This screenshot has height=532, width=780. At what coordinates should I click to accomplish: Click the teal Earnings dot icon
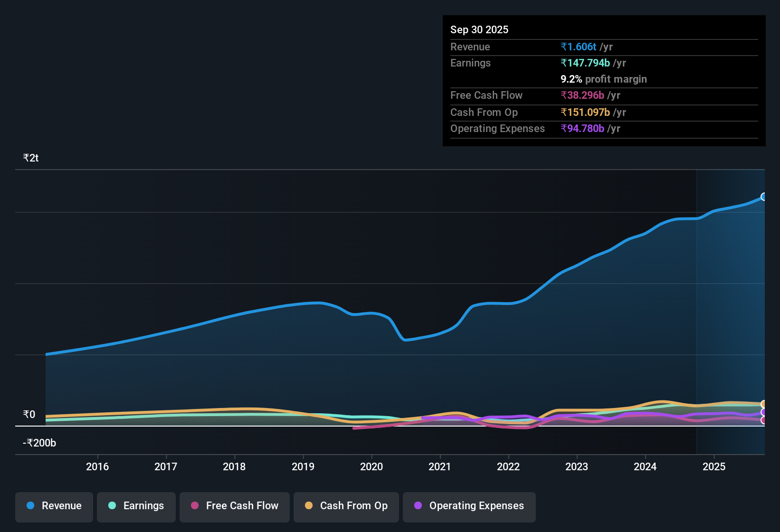point(112,506)
